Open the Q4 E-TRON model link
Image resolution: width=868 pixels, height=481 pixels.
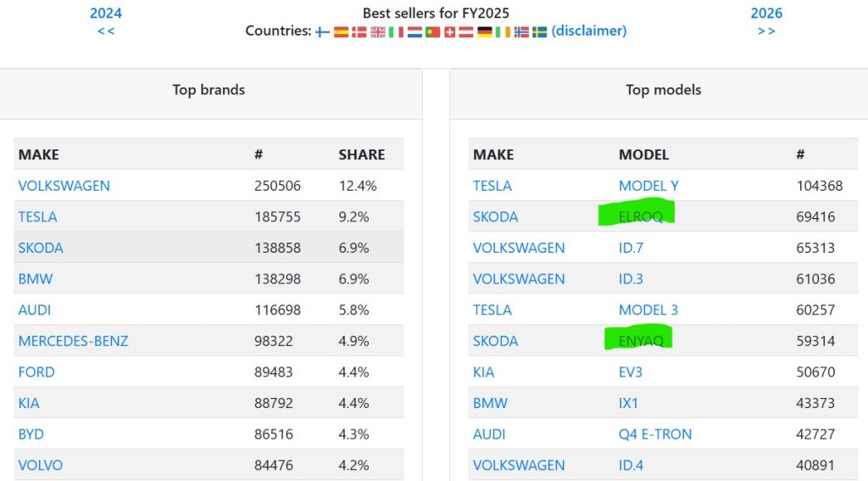(655, 434)
